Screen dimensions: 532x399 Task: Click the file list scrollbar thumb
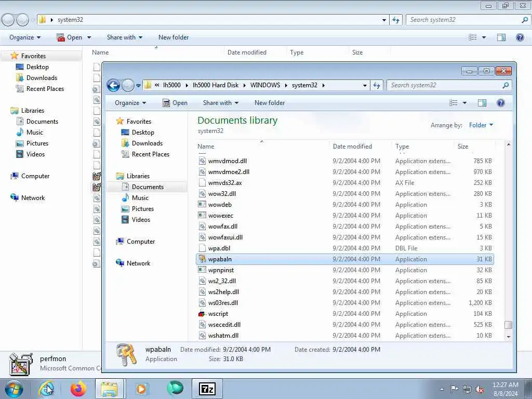508,325
